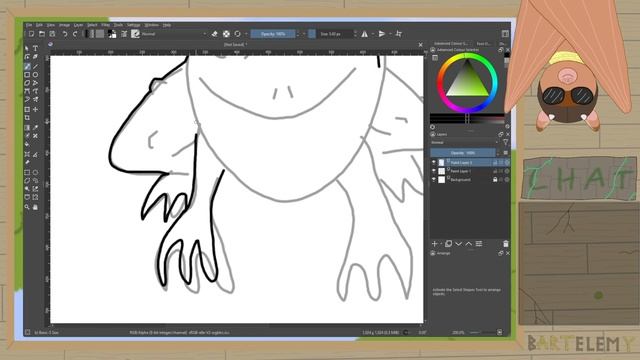Close the document tab
Screen dimensions: 640x360
coord(420,44)
